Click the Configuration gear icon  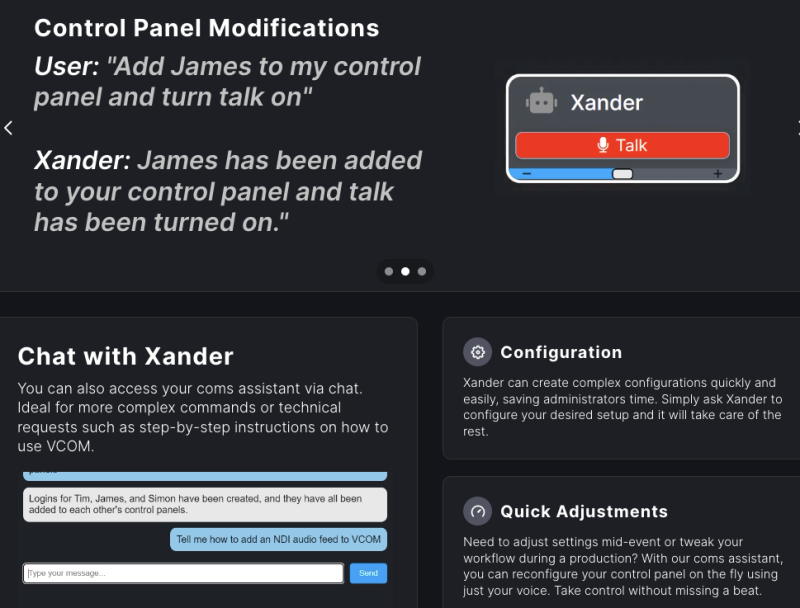[x=478, y=352]
